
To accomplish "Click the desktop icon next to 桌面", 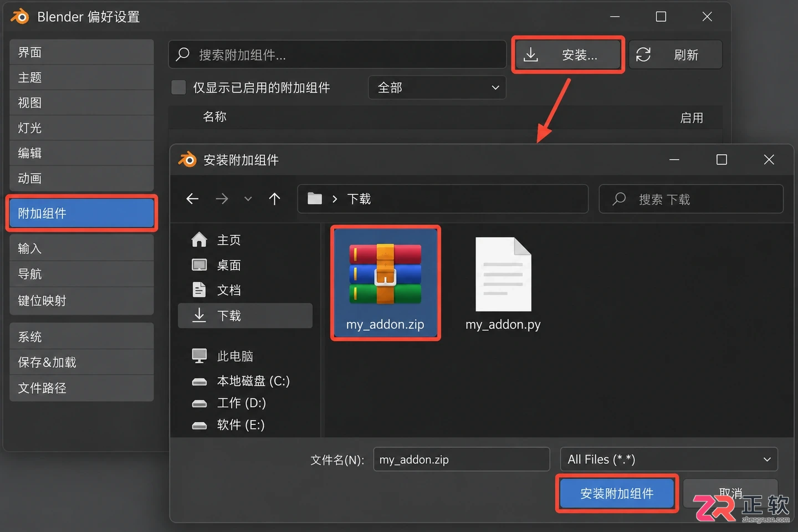I will point(199,265).
